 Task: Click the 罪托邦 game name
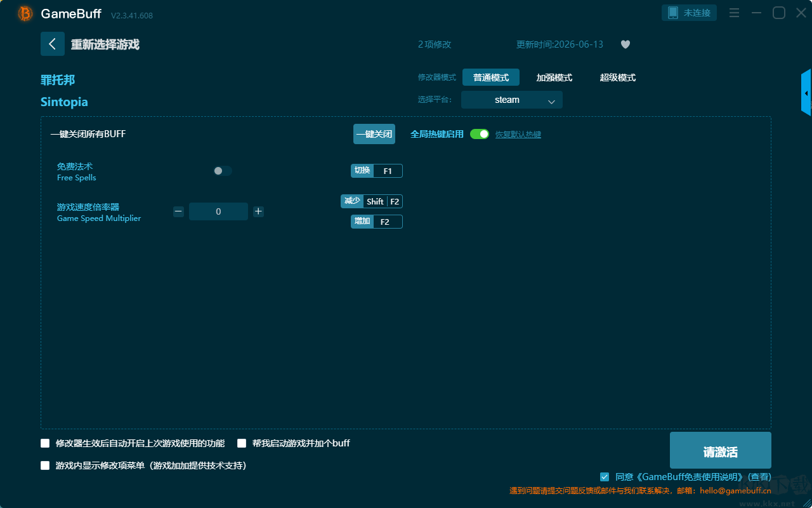pyautogui.click(x=58, y=80)
